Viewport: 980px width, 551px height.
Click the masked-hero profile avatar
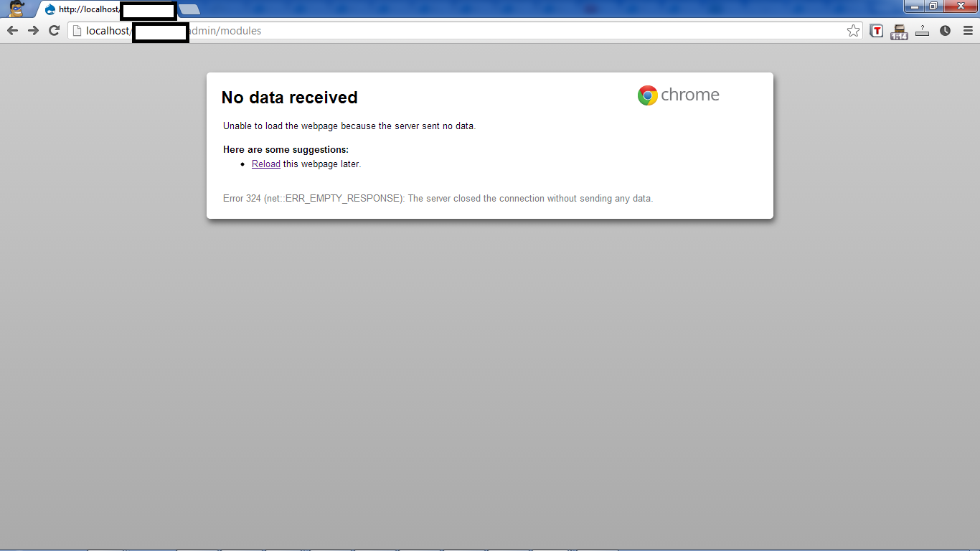tap(17, 9)
